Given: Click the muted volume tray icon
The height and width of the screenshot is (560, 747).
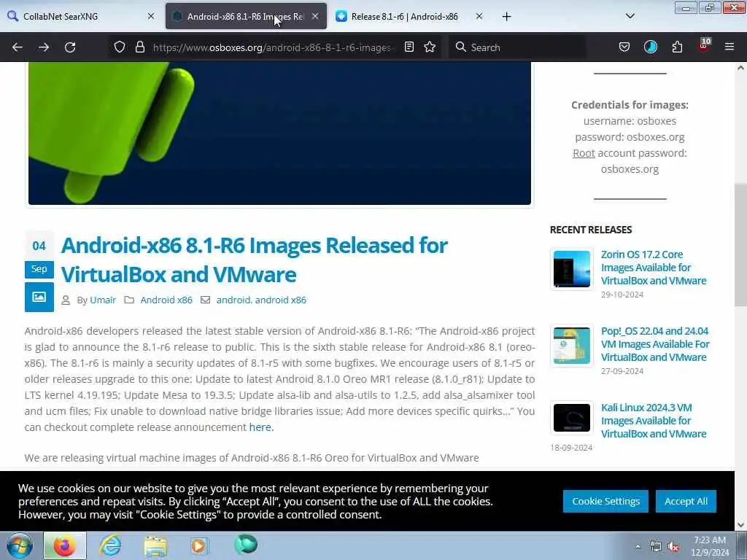Looking at the screenshot, I should pyautogui.click(x=673, y=546).
